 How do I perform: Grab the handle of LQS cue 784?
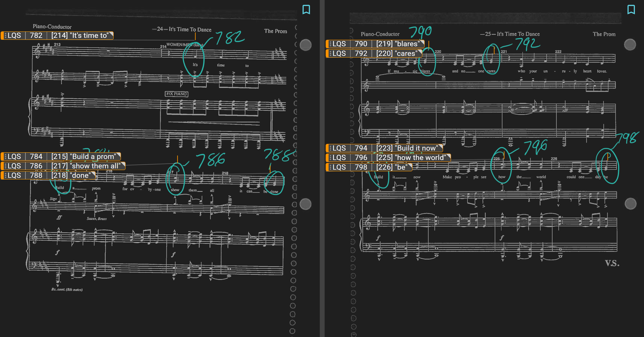(5, 157)
